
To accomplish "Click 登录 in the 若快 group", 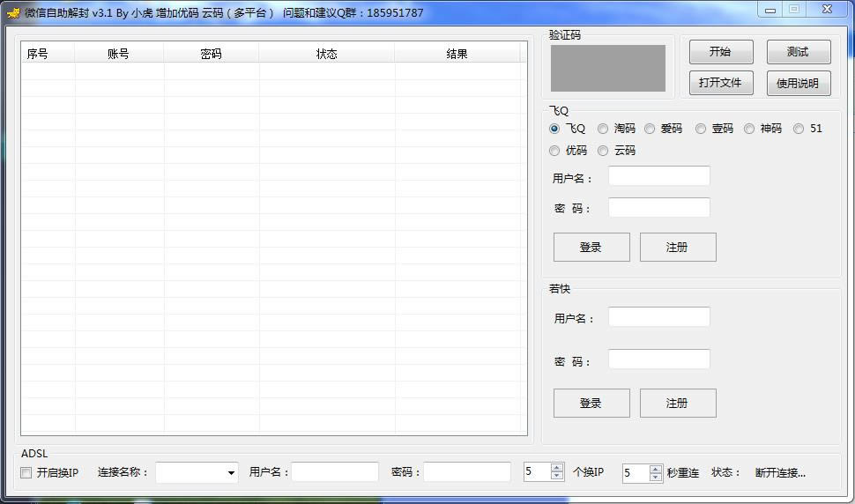I will click(591, 404).
